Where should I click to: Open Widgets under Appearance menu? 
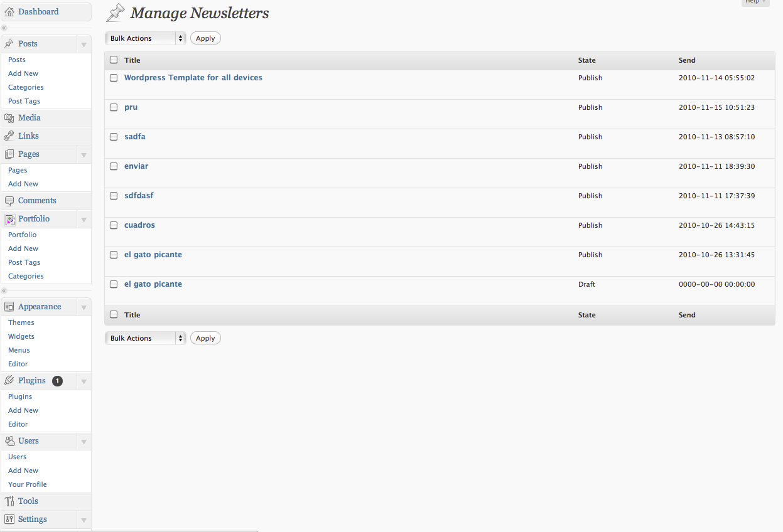click(21, 336)
